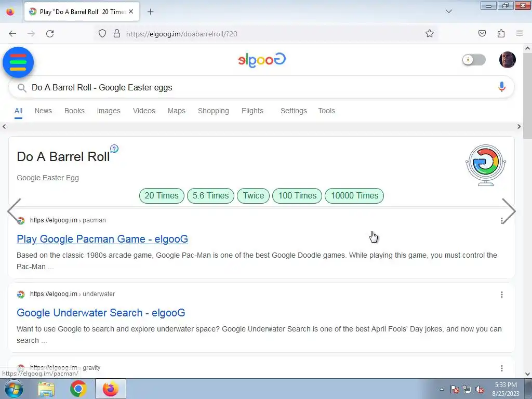The image size is (532, 399).
Task: Open the user profile avatar
Action: tap(507, 60)
